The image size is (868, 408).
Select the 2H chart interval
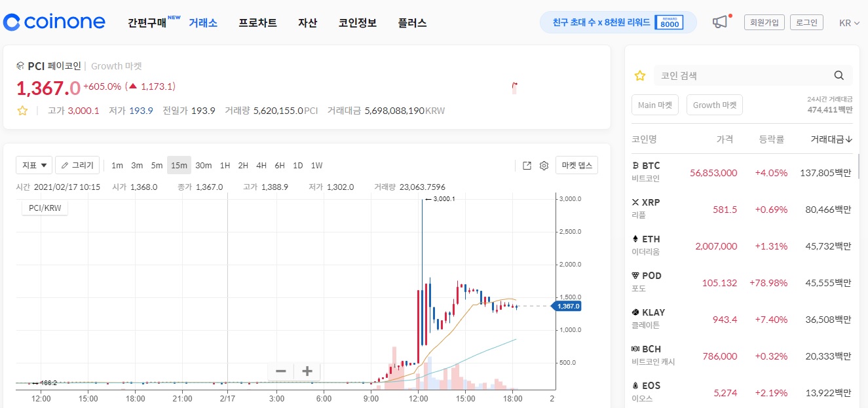click(243, 166)
